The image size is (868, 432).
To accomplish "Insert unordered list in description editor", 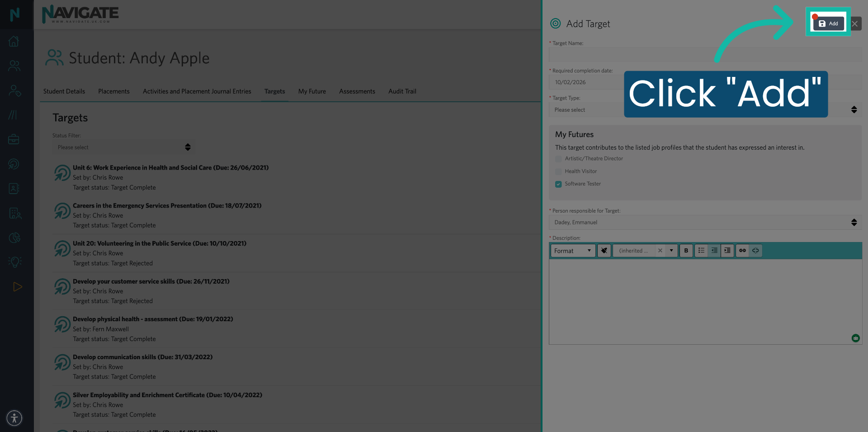I will [701, 251].
